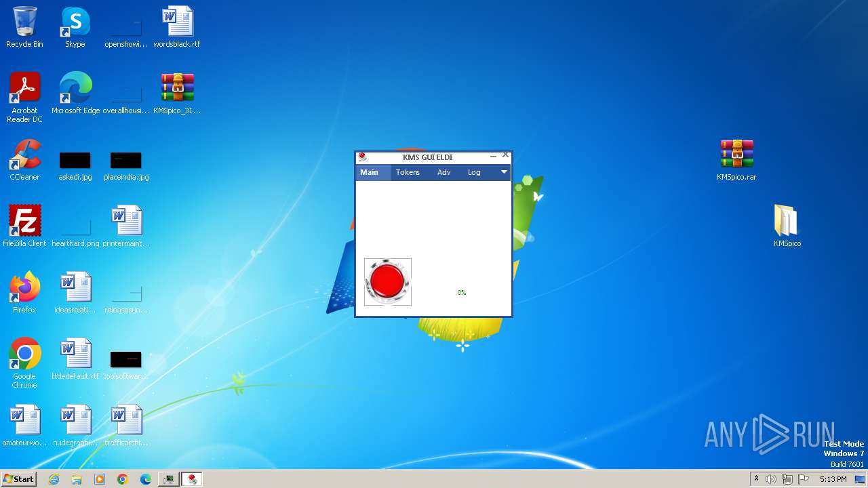
Task: Select the KMSpico_31... archive icon
Action: click(x=177, y=94)
